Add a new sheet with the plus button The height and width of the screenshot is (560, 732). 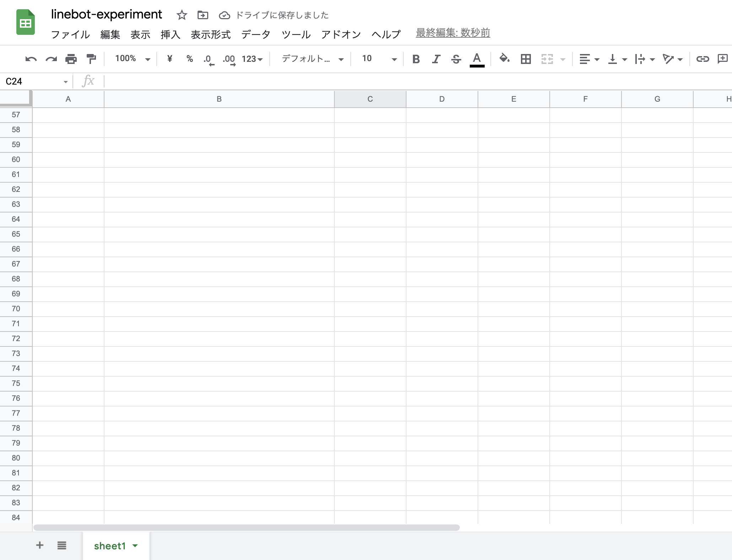point(39,545)
